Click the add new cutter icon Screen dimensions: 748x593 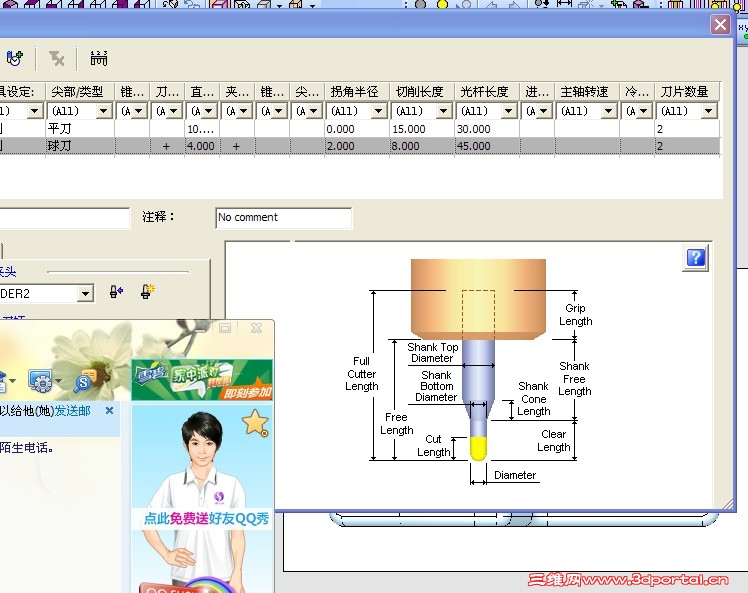14,58
